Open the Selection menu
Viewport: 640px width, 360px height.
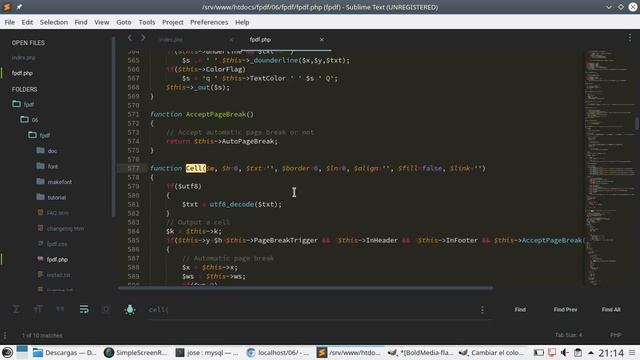(54, 22)
